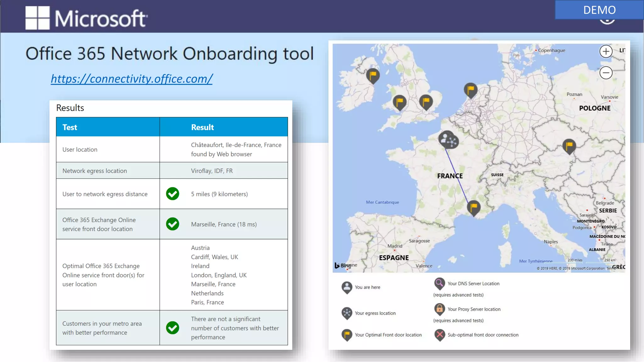Click the Proxy Server location legend icon
The image size is (644, 362).
pyautogui.click(x=440, y=309)
